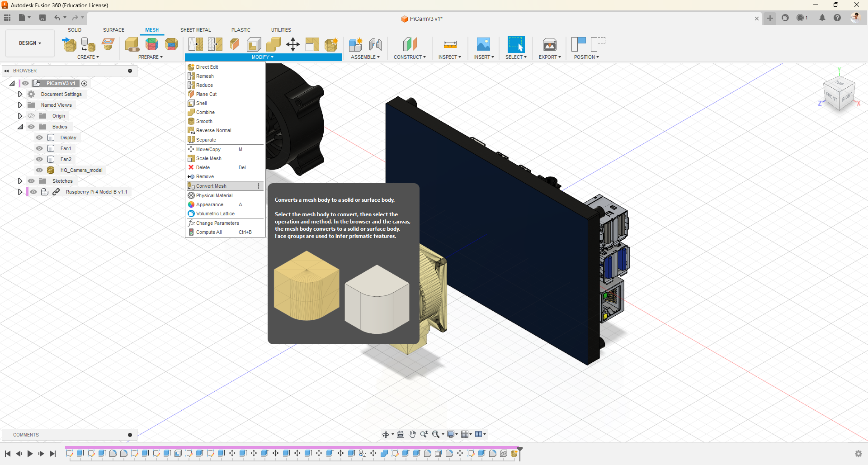This screenshot has height=465, width=868.
Task: Toggle visibility of the Fan2 body
Action: click(x=39, y=159)
